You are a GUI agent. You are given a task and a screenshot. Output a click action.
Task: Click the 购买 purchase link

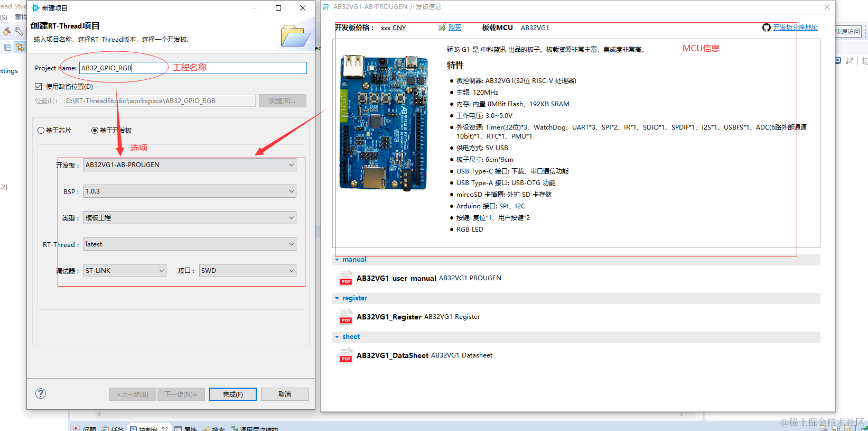455,27
